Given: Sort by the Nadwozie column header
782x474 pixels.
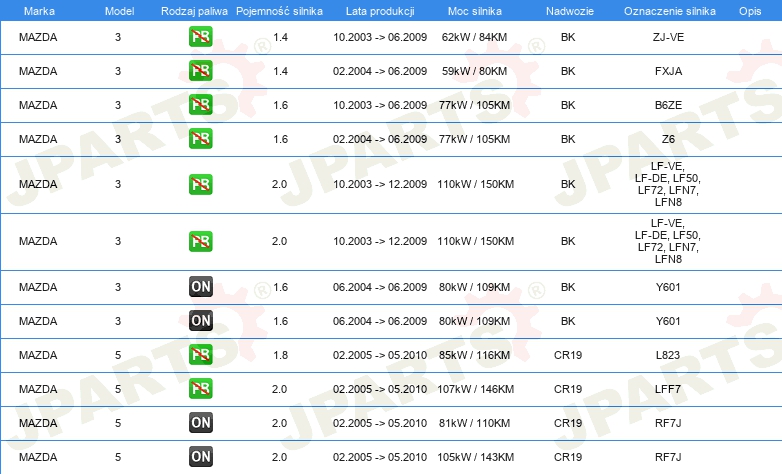Looking at the screenshot, I should point(570,11).
